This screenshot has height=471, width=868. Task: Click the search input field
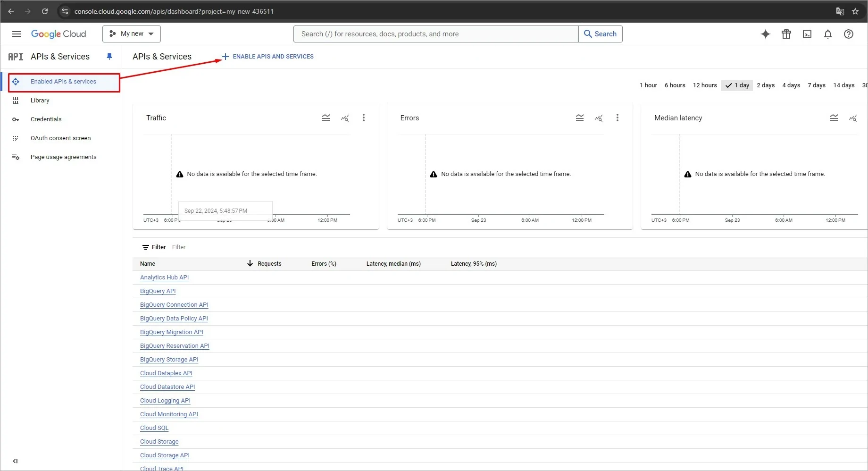coord(435,34)
